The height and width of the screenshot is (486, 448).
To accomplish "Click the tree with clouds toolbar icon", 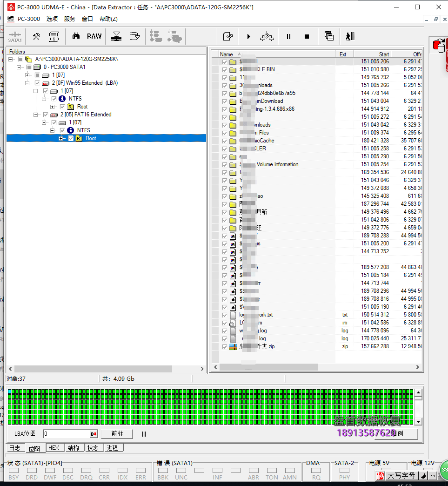I will pyautogui.click(x=174, y=36).
